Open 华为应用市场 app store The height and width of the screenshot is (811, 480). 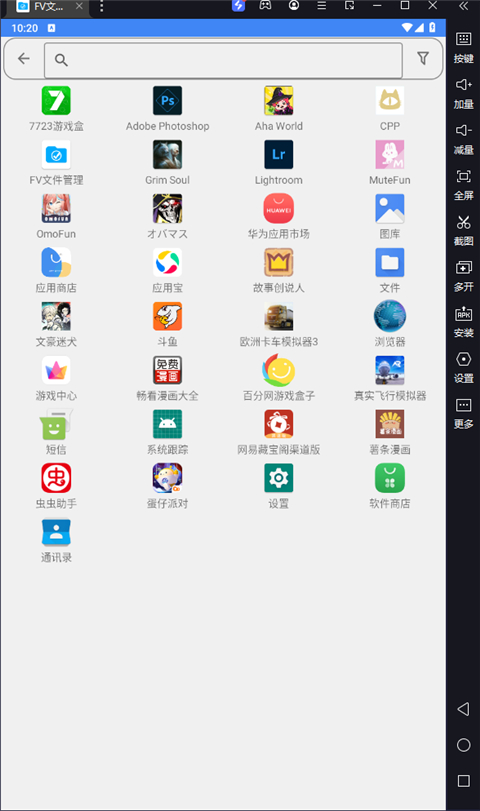pos(278,208)
